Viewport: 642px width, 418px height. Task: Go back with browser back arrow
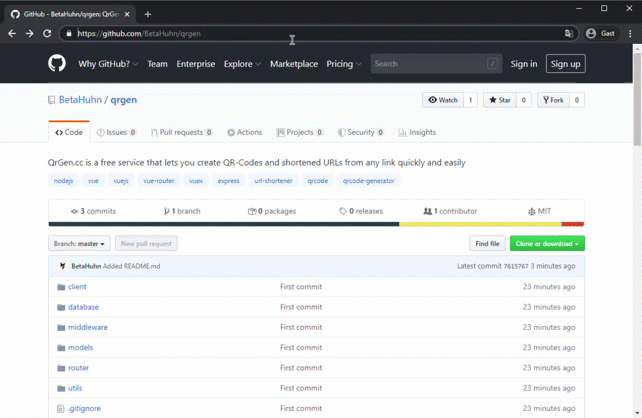pyautogui.click(x=12, y=34)
